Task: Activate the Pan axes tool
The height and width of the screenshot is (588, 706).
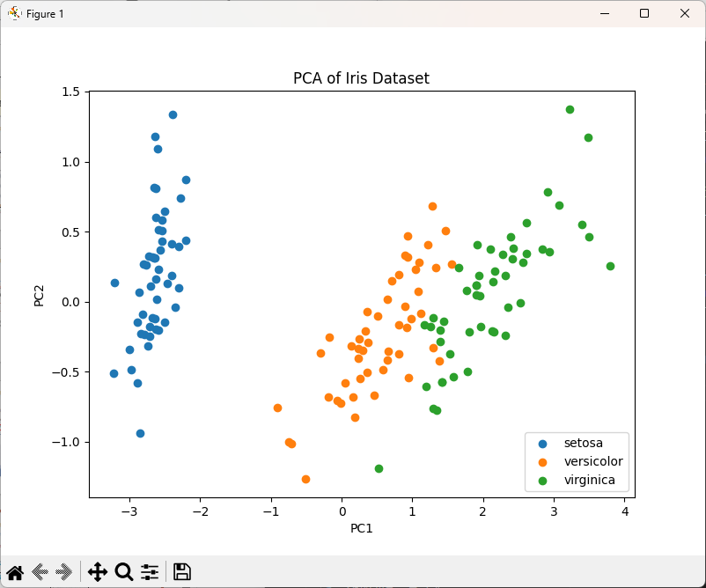Action: point(98,571)
